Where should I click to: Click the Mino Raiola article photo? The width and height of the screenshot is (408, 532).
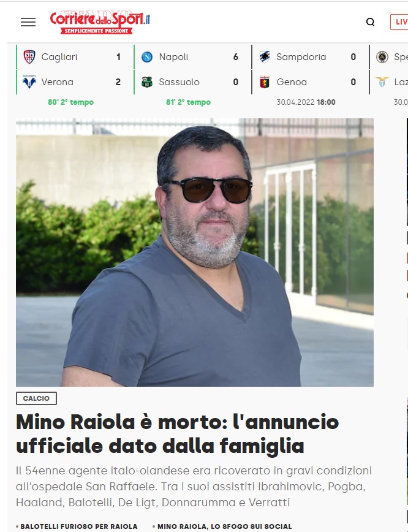coord(195,252)
